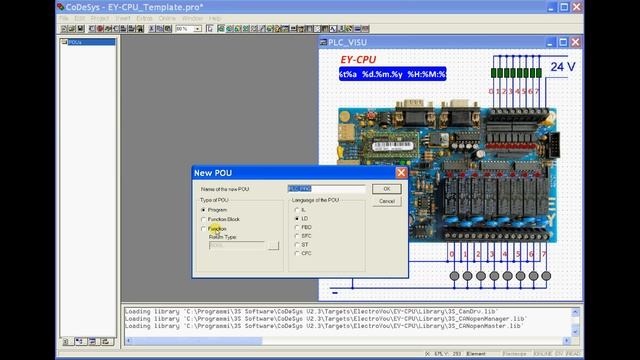The height and width of the screenshot is (360, 640).
Task: Open the Help menu
Action: 215,18
